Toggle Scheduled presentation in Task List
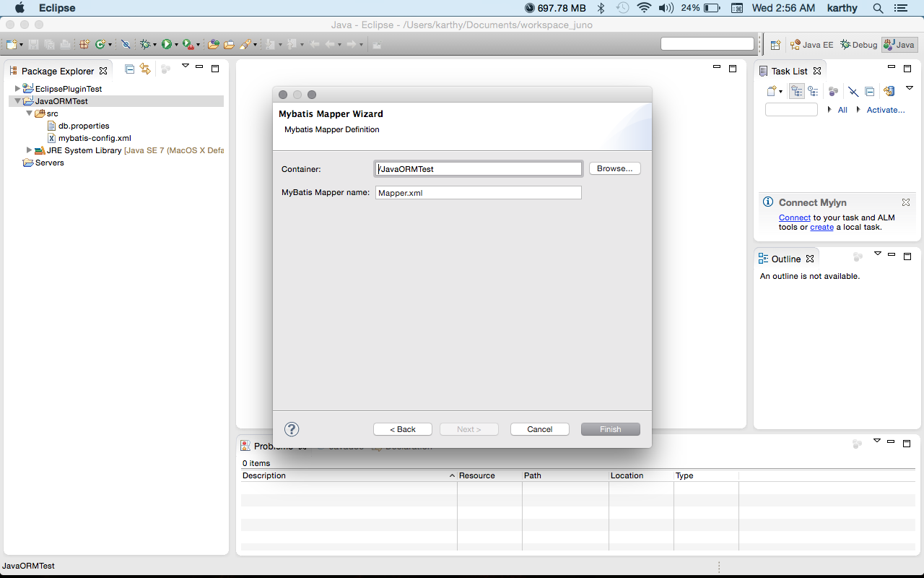Image resolution: width=924 pixels, height=578 pixels. tap(813, 91)
